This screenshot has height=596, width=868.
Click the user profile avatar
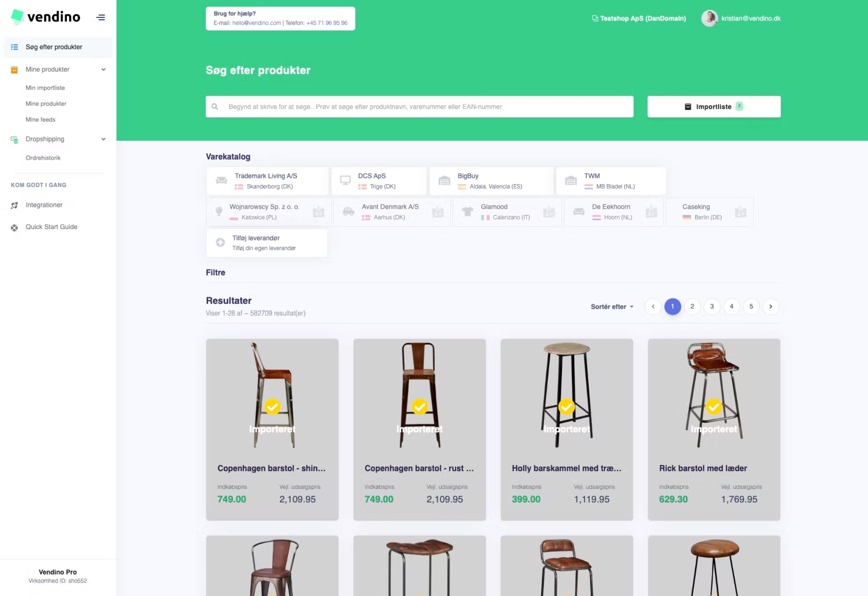(709, 18)
